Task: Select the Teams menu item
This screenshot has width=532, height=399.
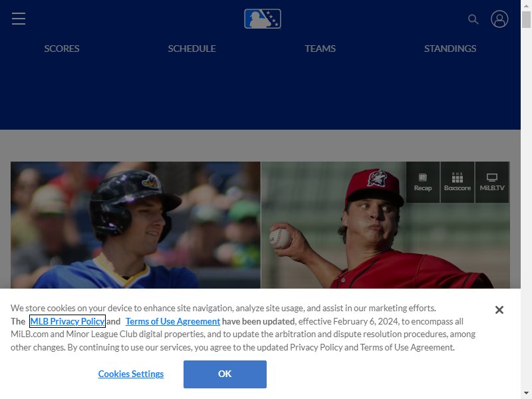Action: [x=320, y=49]
